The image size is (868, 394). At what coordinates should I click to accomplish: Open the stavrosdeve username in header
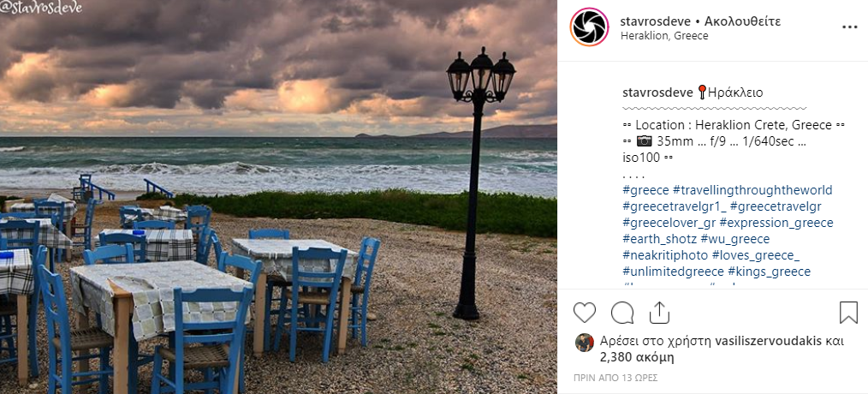[656, 21]
